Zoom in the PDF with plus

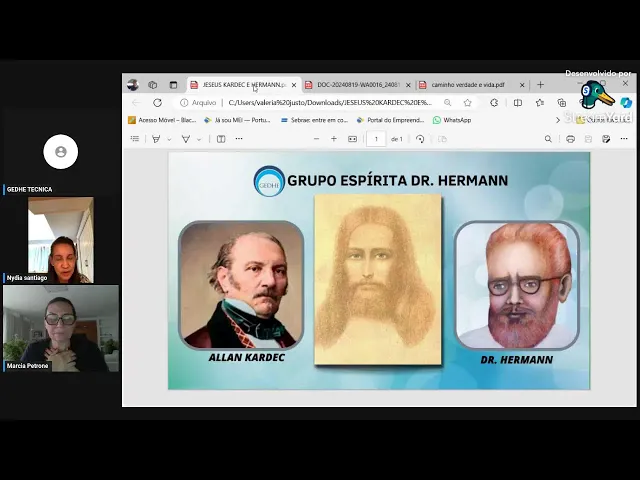[x=334, y=139]
